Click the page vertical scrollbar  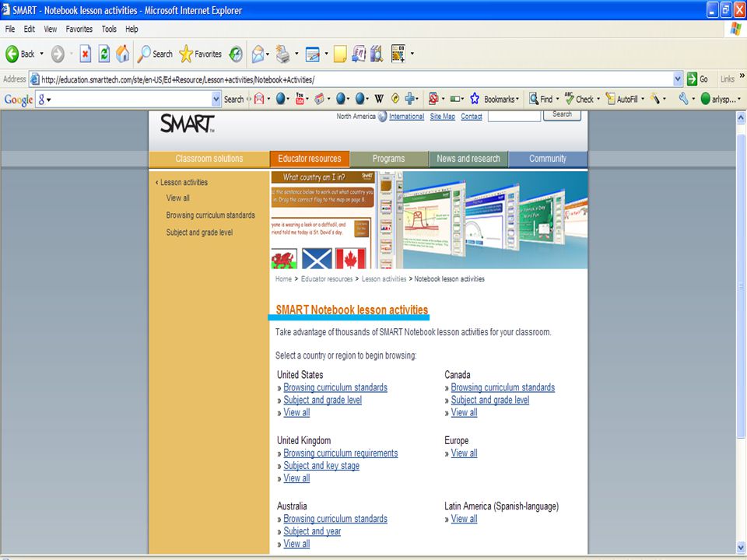point(741,285)
